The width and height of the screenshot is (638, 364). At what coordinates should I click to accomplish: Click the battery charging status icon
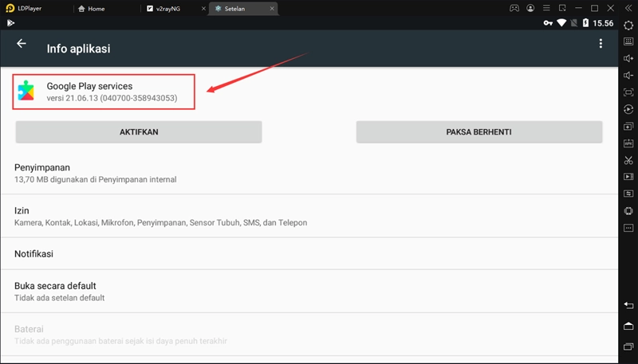585,23
